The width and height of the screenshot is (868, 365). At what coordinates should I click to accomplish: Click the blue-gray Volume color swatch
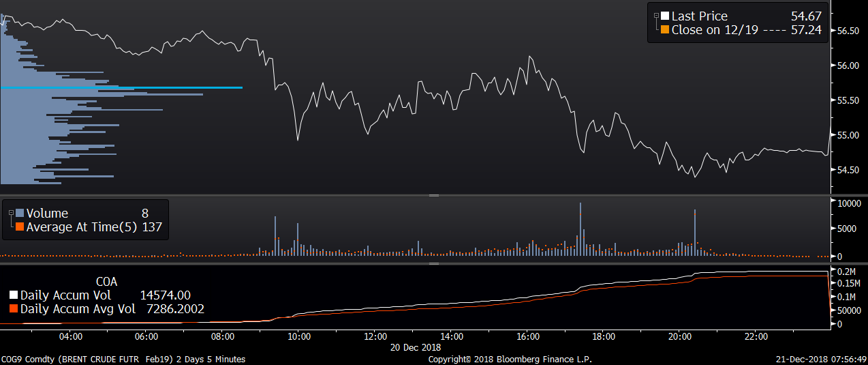[20, 214]
